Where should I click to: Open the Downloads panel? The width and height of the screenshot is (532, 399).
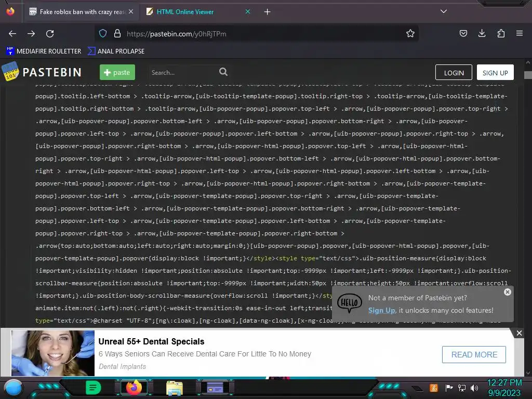point(482,33)
